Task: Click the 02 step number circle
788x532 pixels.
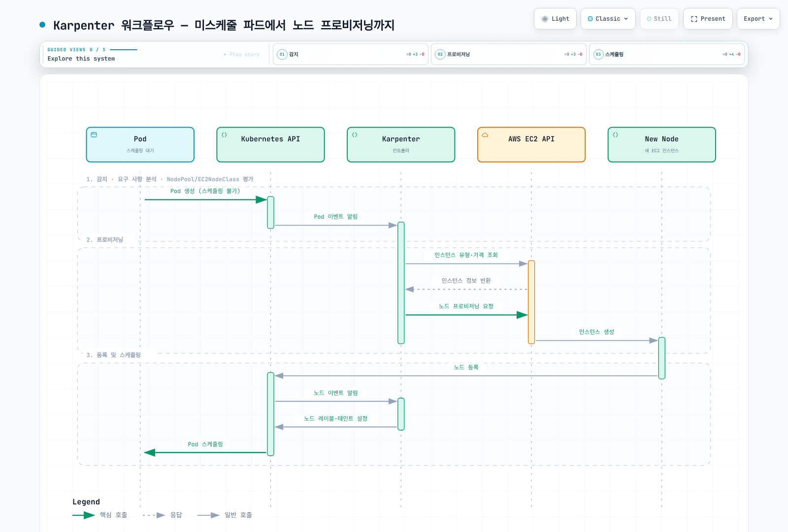Action: click(440, 54)
